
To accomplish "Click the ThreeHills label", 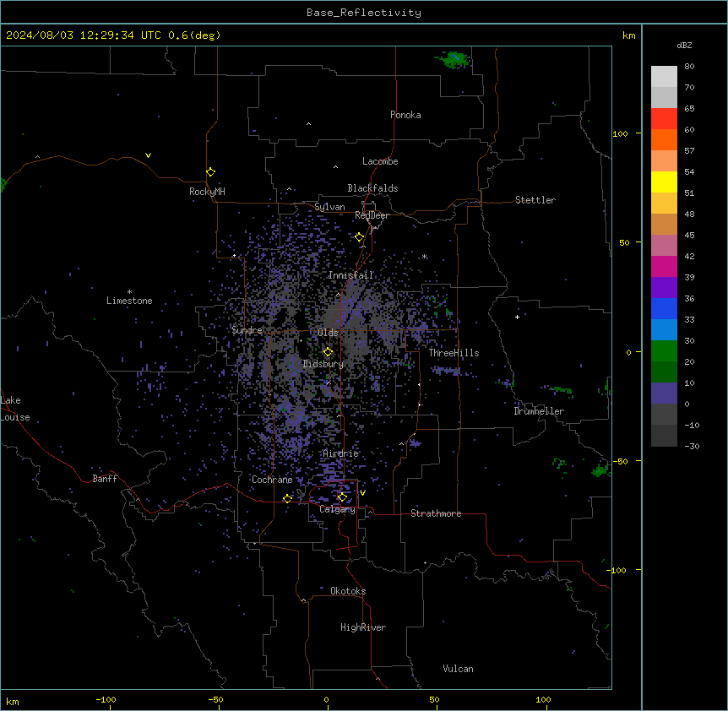I will click(x=454, y=353).
